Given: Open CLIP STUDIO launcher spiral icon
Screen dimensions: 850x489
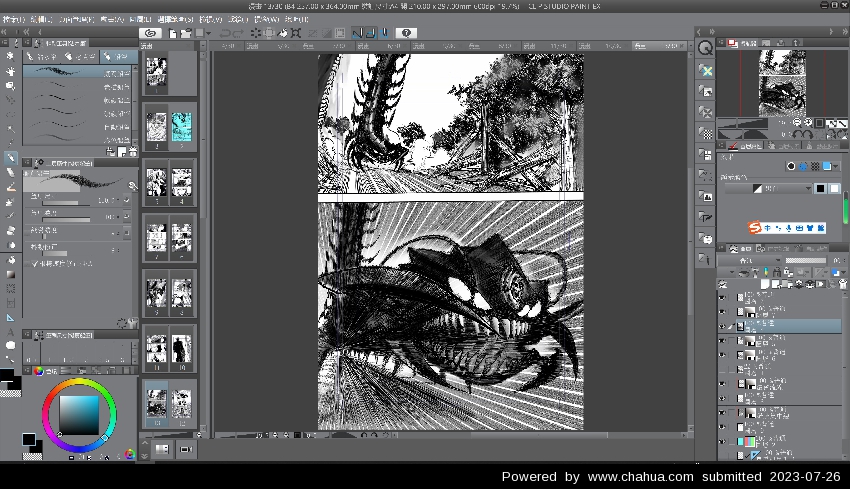Looking at the screenshot, I should click(x=150, y=33).
